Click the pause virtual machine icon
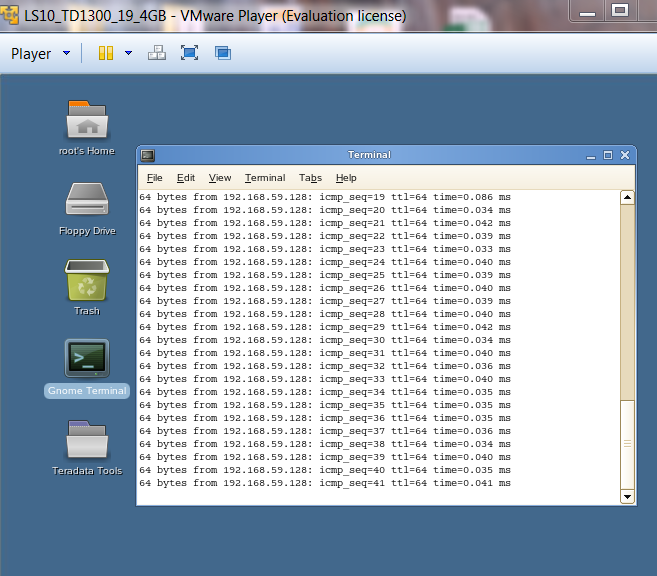657x576 pixels. pyautogui.click(x=106, y=54)
